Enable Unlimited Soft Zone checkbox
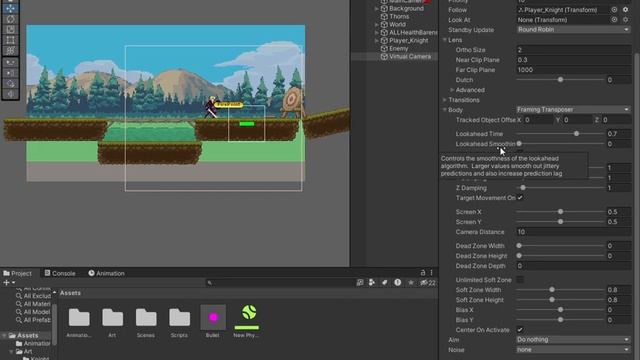The width and height of the screenshot is (640, 360). 520,280
